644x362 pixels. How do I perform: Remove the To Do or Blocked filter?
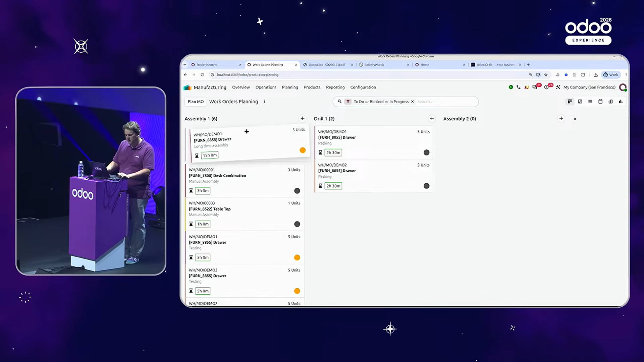coord(413,102)
